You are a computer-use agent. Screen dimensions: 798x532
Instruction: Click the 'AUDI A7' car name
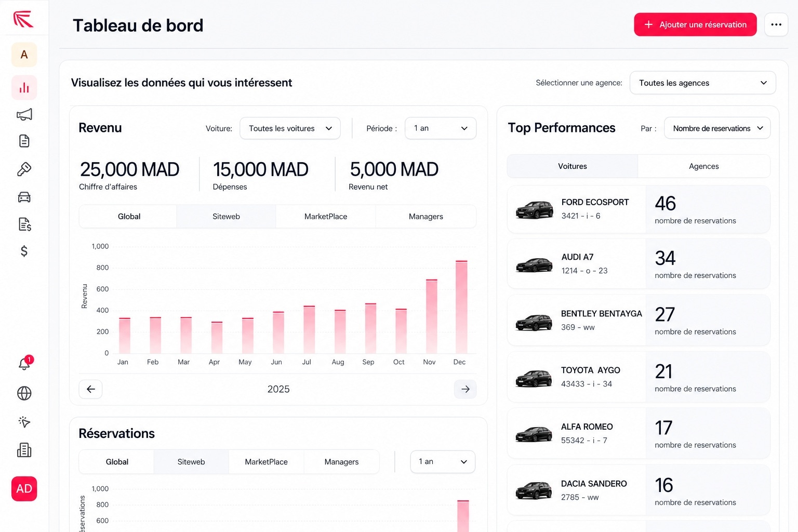point(577,257)
